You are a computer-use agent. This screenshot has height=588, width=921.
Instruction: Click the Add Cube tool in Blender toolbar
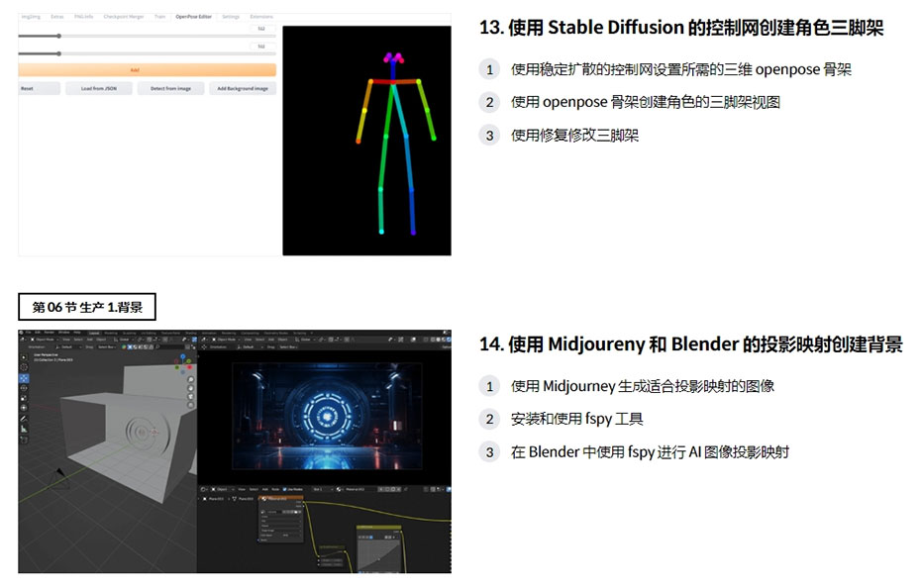24,440
